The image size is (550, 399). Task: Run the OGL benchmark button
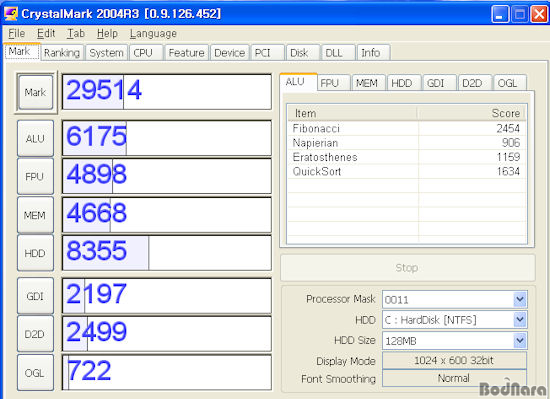click(x=35, y=372)
